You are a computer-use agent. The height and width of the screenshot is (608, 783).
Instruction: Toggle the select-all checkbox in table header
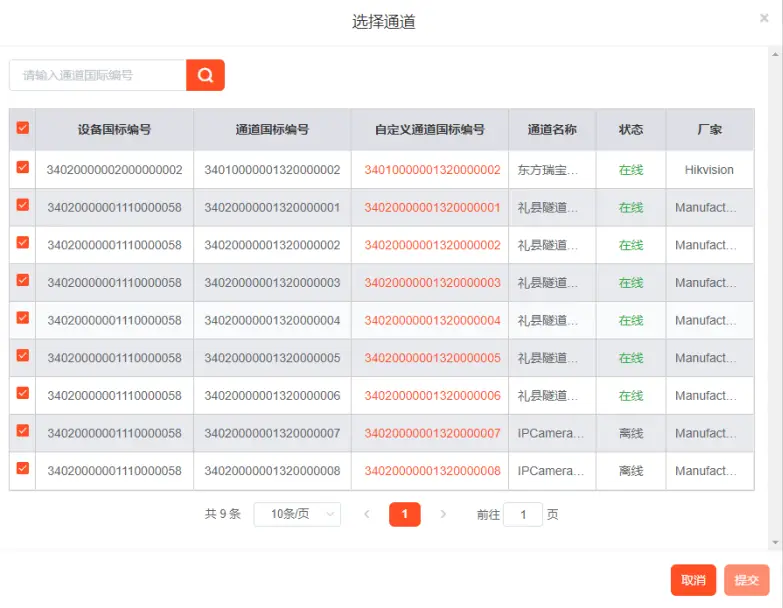point(23,129)
